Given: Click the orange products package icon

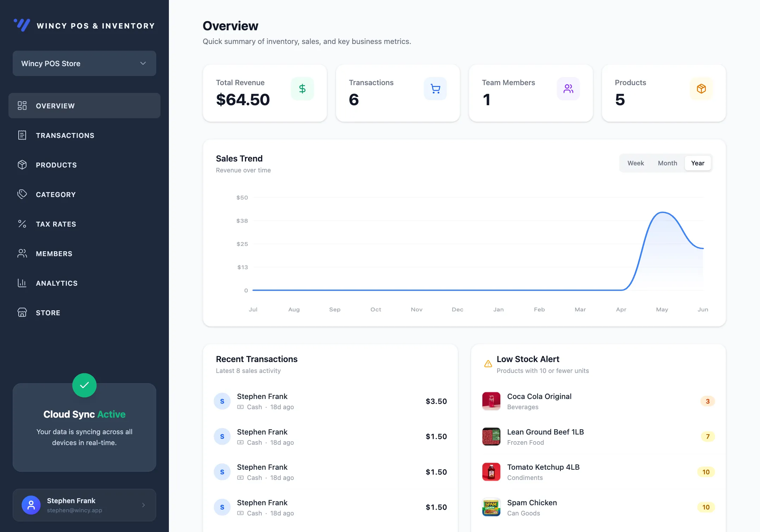Looking at the screenshot, I should tap(701, 89).
